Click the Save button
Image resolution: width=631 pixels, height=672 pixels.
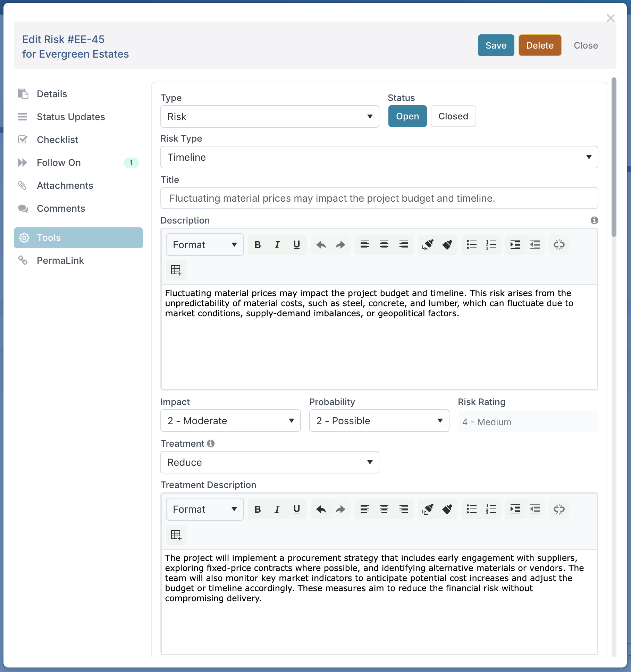tap(496, 45)
